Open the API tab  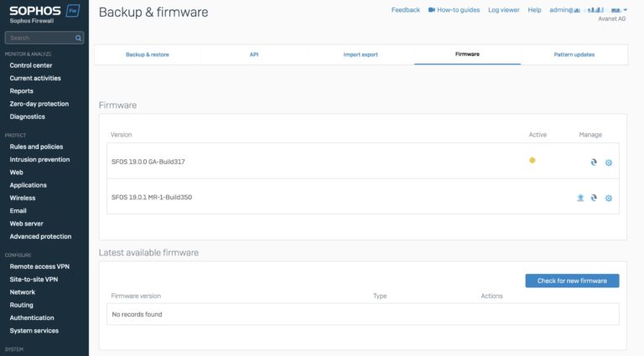254,54
